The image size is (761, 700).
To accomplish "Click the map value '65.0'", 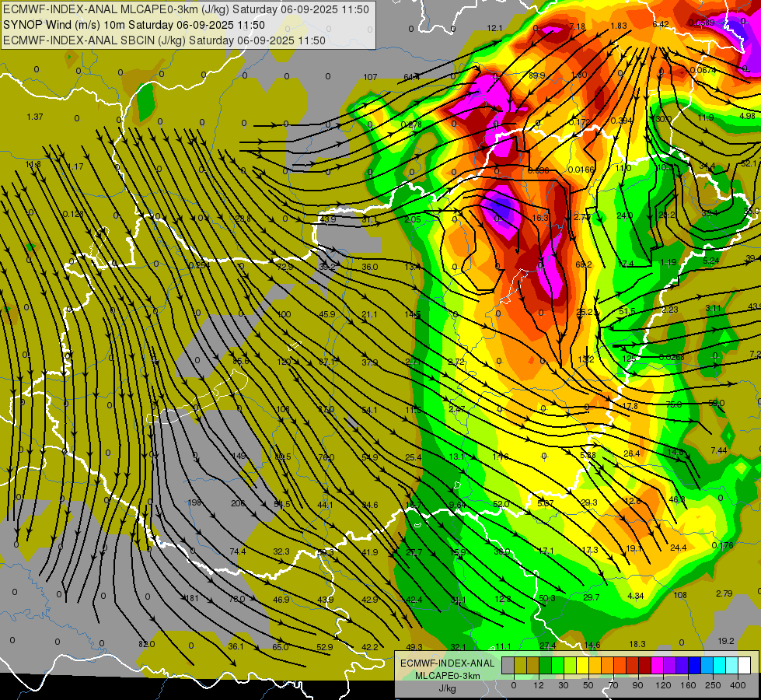I will tap(280, 647).
